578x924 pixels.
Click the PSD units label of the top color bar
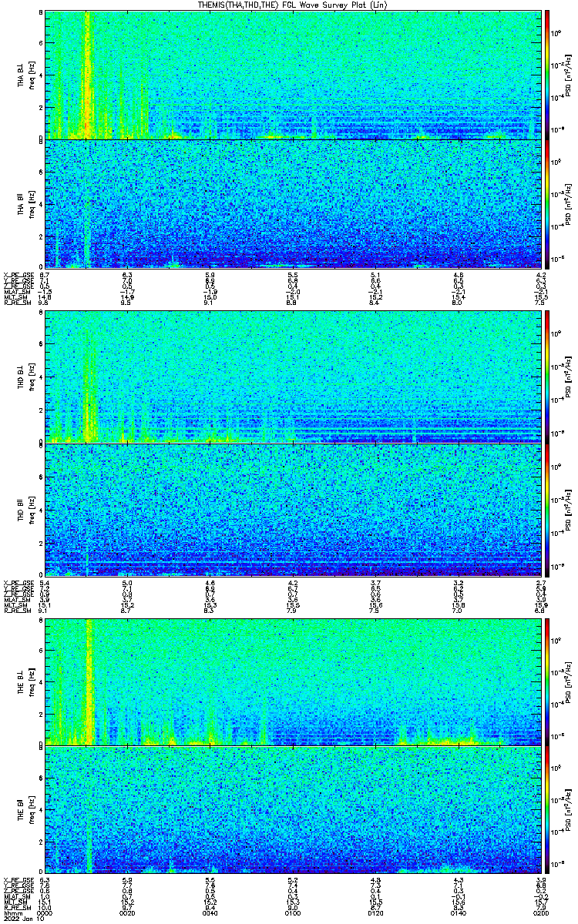[x=566, y=75]
